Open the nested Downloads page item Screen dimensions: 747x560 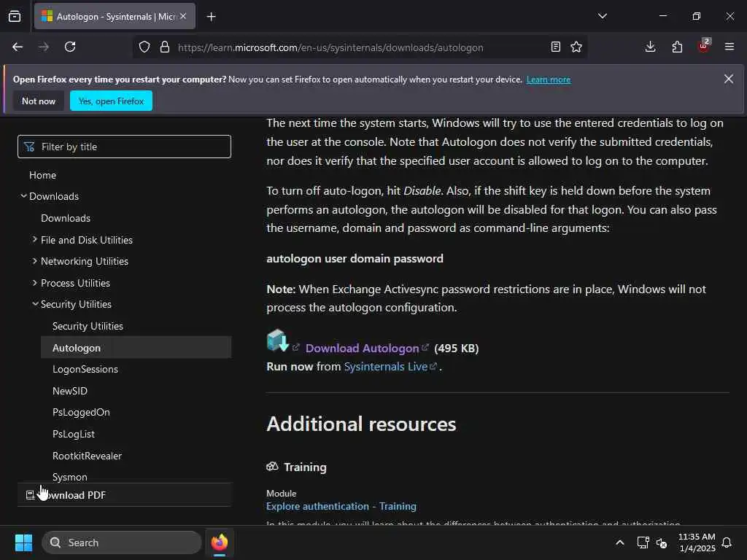[x=66, y=218]
